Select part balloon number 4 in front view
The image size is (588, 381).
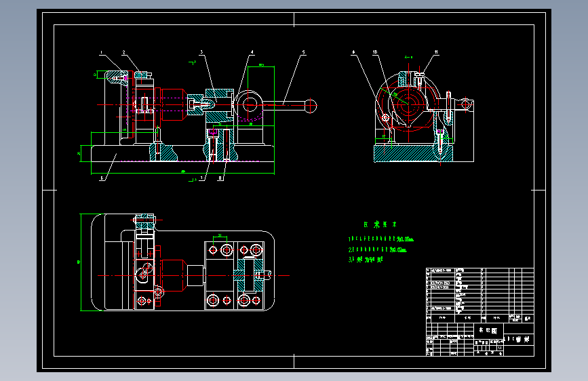pyautogui.click(x=252, y=52)
